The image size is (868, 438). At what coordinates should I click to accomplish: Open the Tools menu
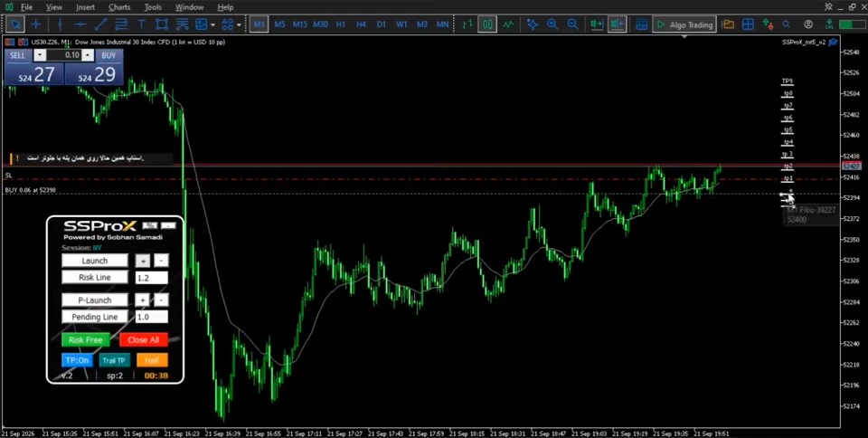(x=153, y=7)
